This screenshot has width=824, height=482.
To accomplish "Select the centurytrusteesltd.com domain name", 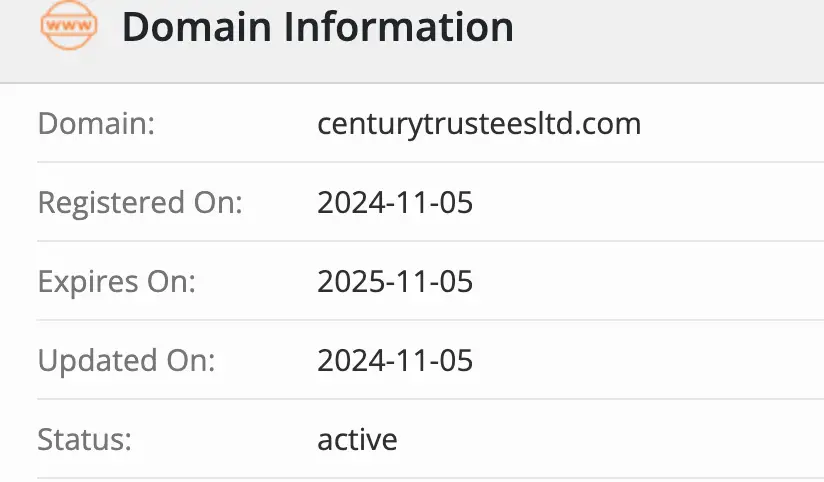I will pyautogui.click(x=479, y=125).
